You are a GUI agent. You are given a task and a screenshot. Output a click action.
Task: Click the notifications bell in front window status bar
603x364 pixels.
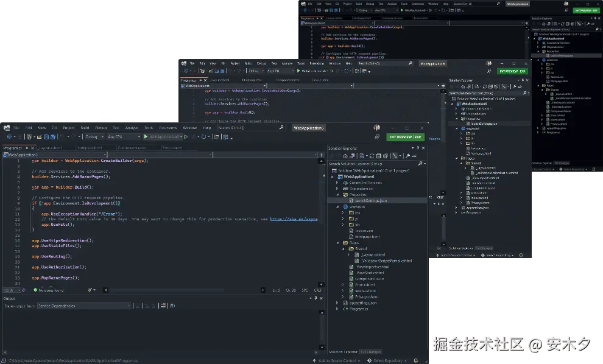[416, 360]
